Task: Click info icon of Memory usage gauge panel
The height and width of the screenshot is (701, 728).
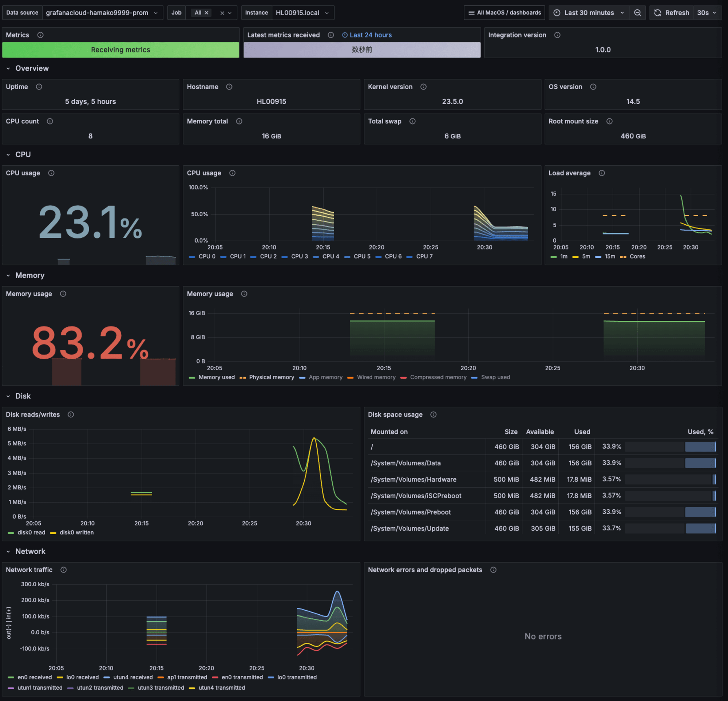Action: [63, 294]
